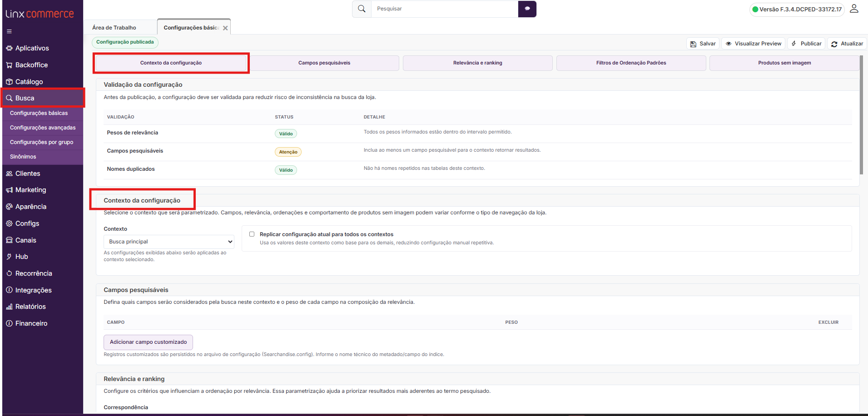
Task: Toggle the hamburger menu icon
Action: point(9,31)
